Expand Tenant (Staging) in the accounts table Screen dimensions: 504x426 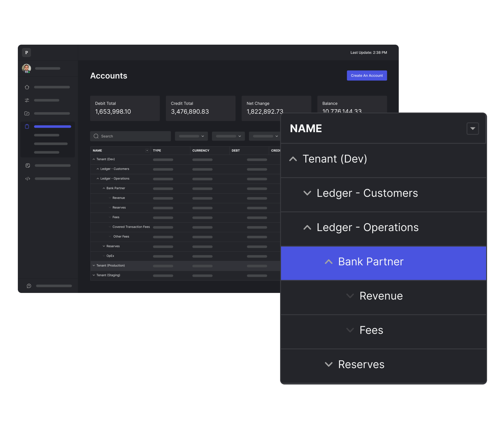(x=94, y=275)
